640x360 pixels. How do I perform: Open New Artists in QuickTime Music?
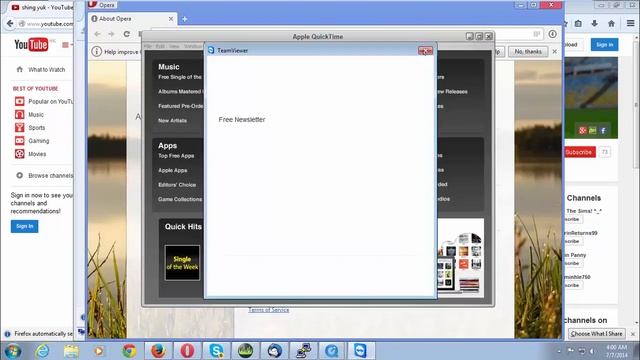pyautogui.click(x=172, y=120)
